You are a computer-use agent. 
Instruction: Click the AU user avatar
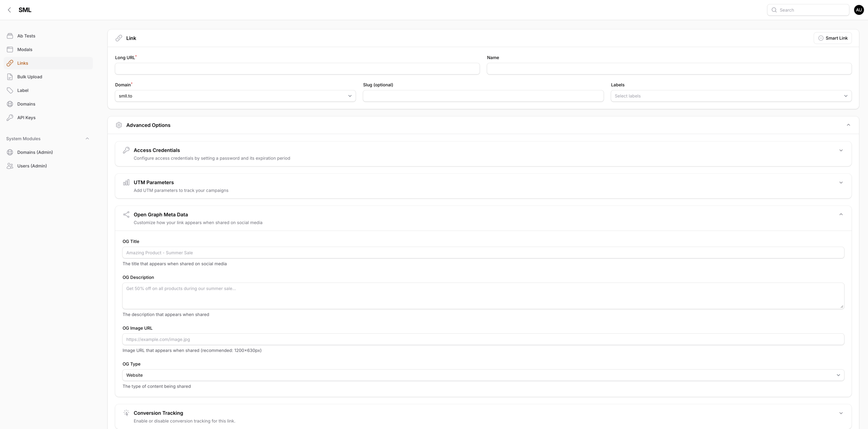[x=859, y=10]
